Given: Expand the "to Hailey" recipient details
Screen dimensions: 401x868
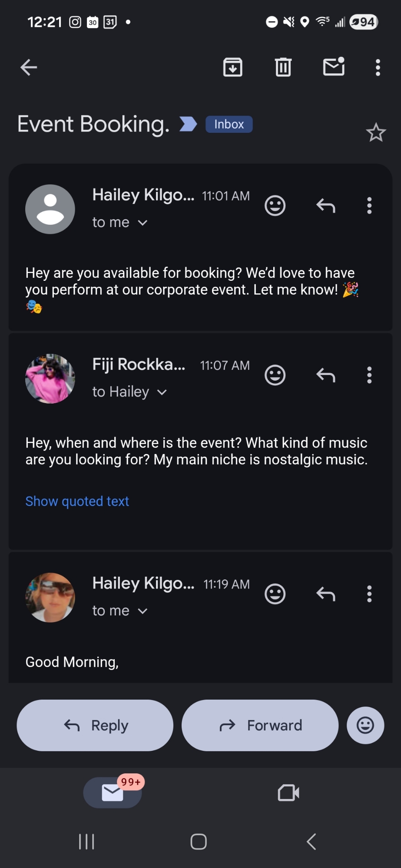Looking at the screenshot, I should (x=162, y=392).
